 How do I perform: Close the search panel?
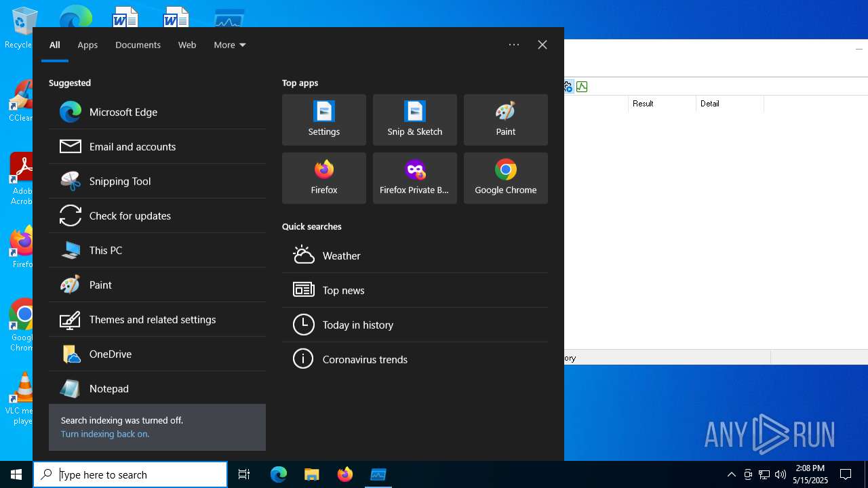(542, 45)
